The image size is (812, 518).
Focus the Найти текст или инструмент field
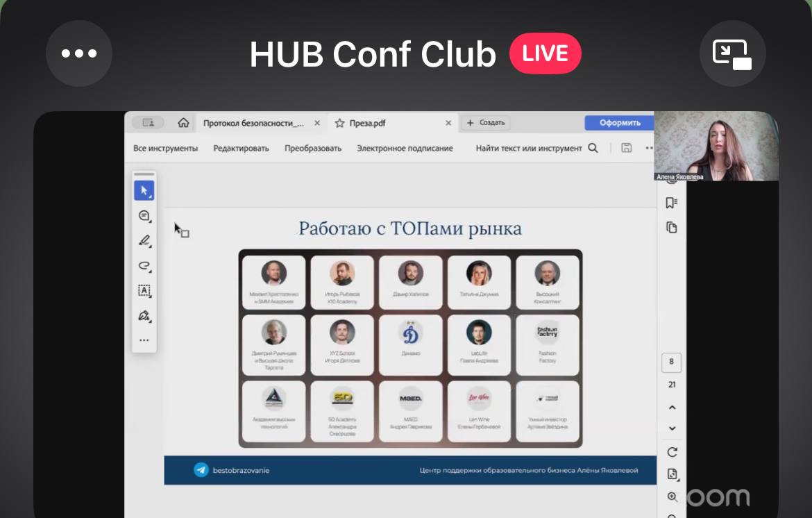point(529,148)
